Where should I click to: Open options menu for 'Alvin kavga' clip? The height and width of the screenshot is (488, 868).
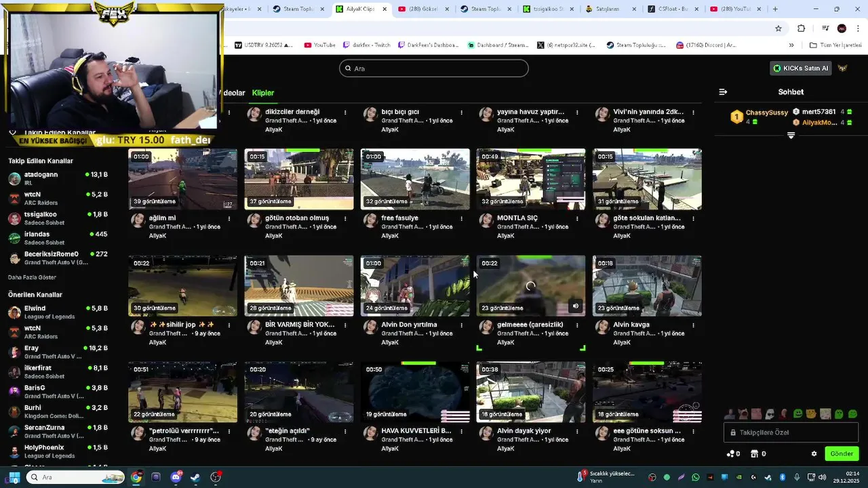(x=693, y=325)
